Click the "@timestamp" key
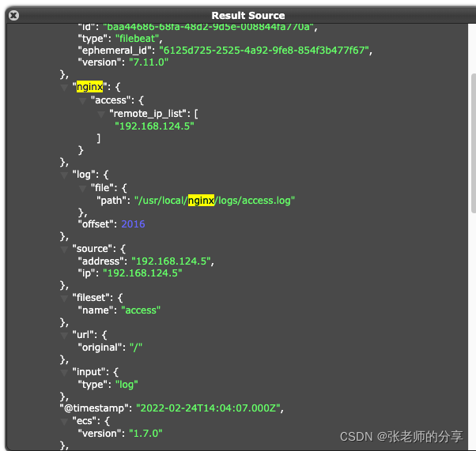The image size is (476, 451). 94,408
